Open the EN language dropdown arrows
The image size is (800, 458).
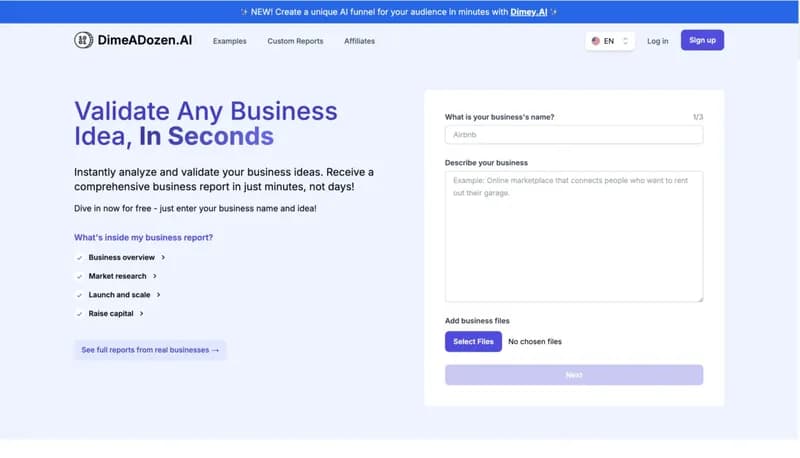pos(626,41)
